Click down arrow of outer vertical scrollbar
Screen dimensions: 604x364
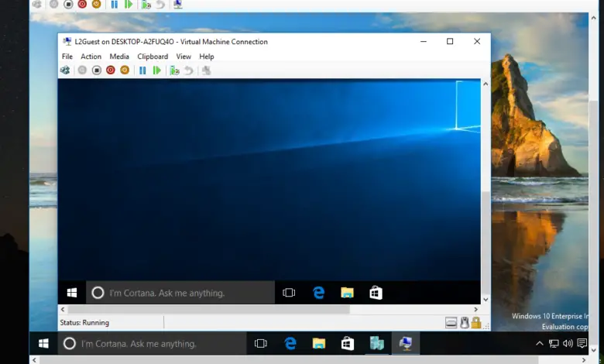pos(593,350)
